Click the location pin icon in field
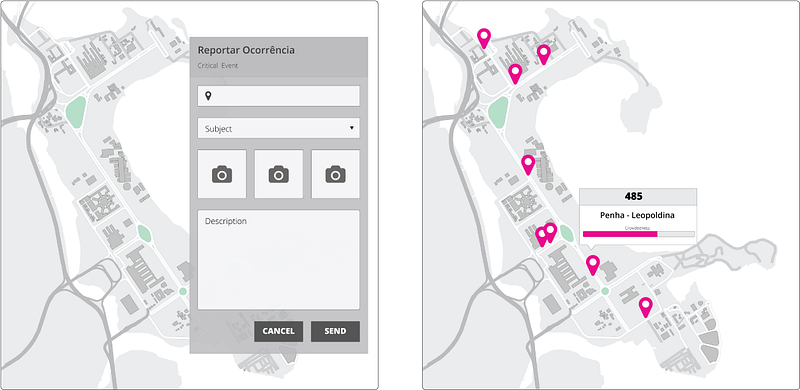Screen dimensions: 800x390 click(x=208, y=95)
